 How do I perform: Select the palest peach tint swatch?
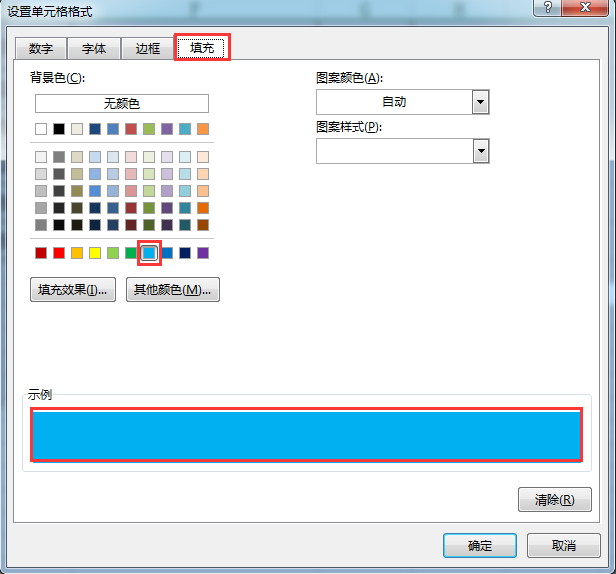(x=203, y=157)
